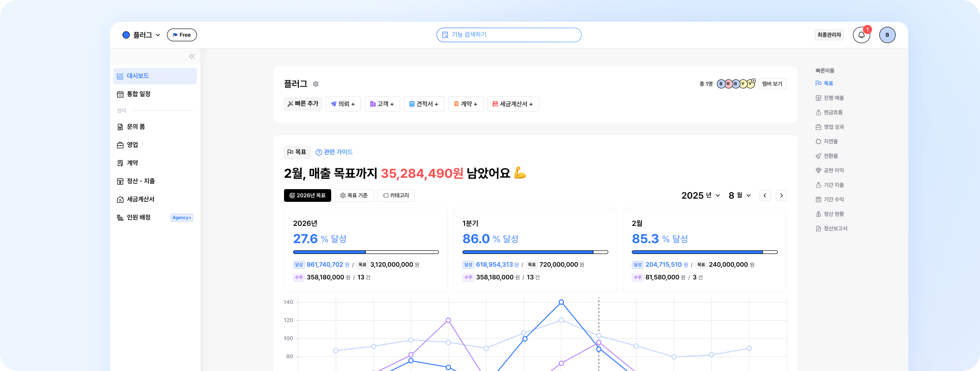Viewport: 980px width, 371px height.
Task: Open notifications bell icon
Action: coord(861,35)
